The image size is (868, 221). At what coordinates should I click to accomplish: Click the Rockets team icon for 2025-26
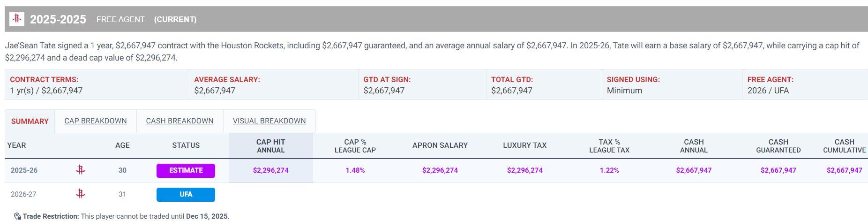81,170
